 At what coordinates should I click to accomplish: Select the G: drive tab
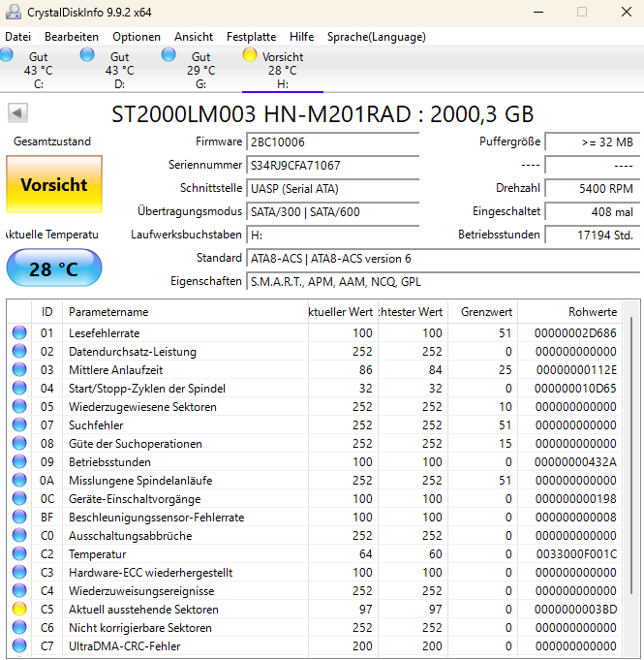(201, 69)
